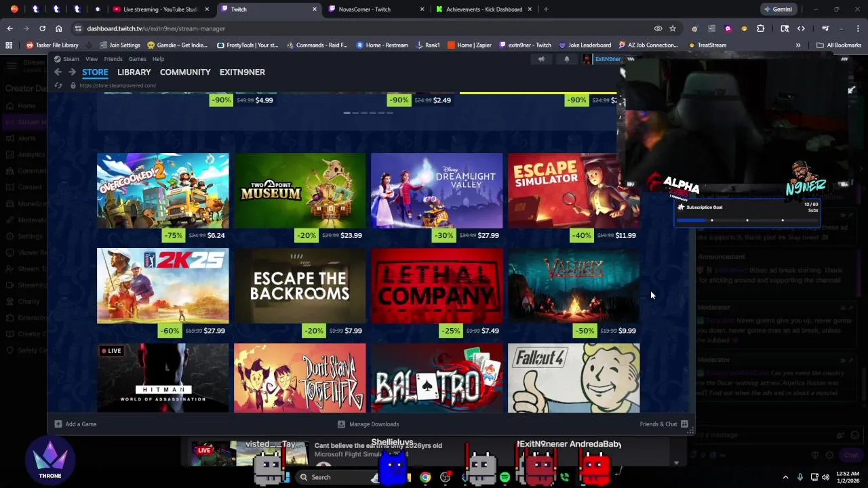Screen dimensions: 868x488
Task: Open the PGA Tour 2K25 tile
Action: click(163, 286)
